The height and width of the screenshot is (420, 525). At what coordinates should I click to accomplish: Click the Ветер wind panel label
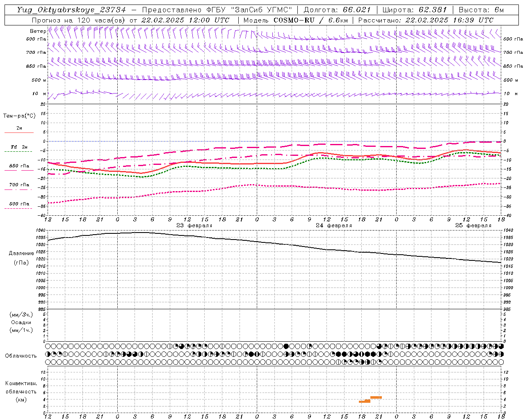coord(38,31)
